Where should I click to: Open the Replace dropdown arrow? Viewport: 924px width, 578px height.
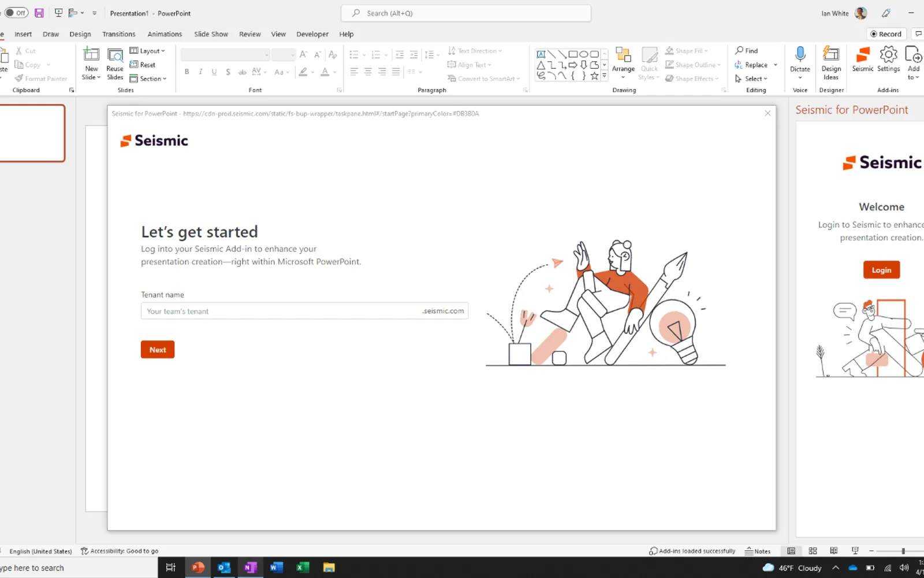click(776, 65)
